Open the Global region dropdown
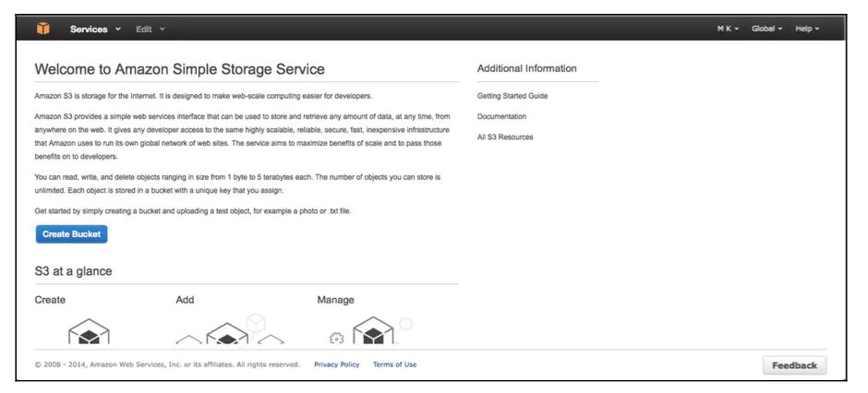This screenshot has width=868, height=393. (x=766, y=29)
